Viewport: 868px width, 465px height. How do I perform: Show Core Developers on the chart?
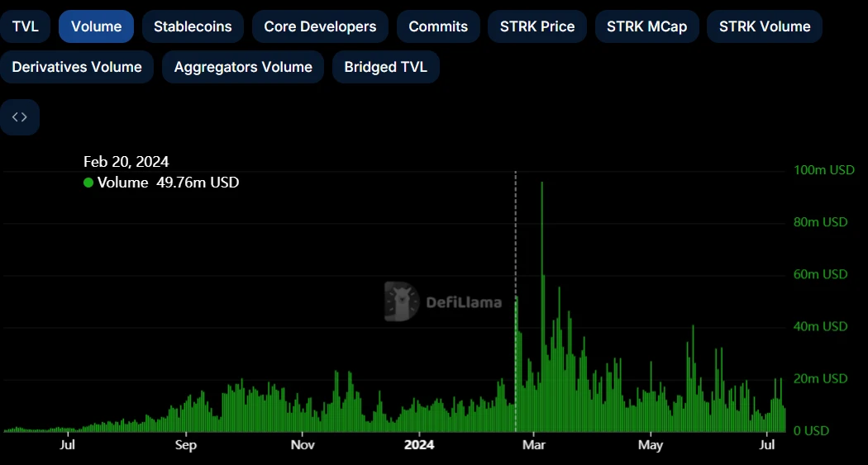(320, 26)
